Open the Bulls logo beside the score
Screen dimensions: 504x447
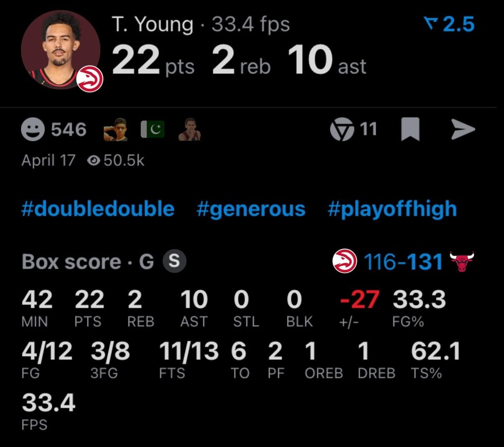(x=462, y=261)
